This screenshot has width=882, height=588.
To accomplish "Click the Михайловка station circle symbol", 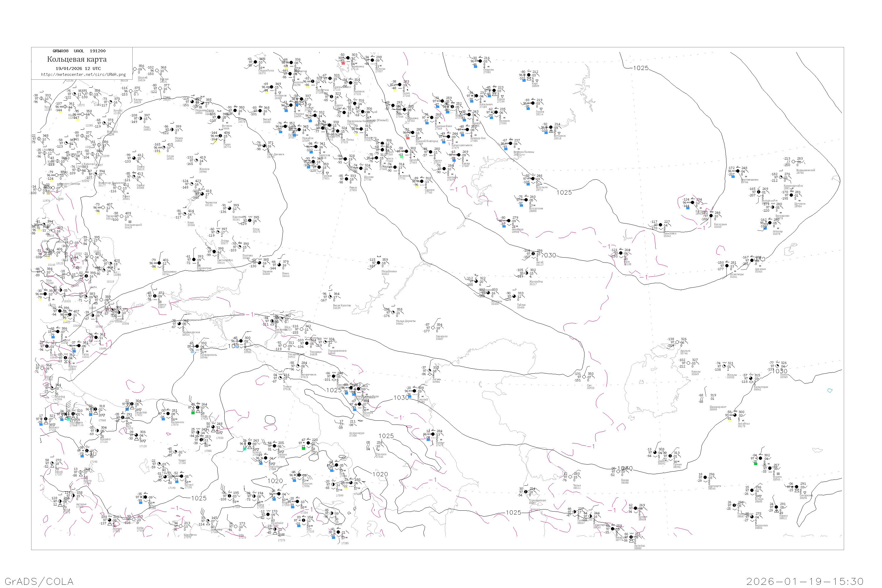I will (x=378, y=263).
